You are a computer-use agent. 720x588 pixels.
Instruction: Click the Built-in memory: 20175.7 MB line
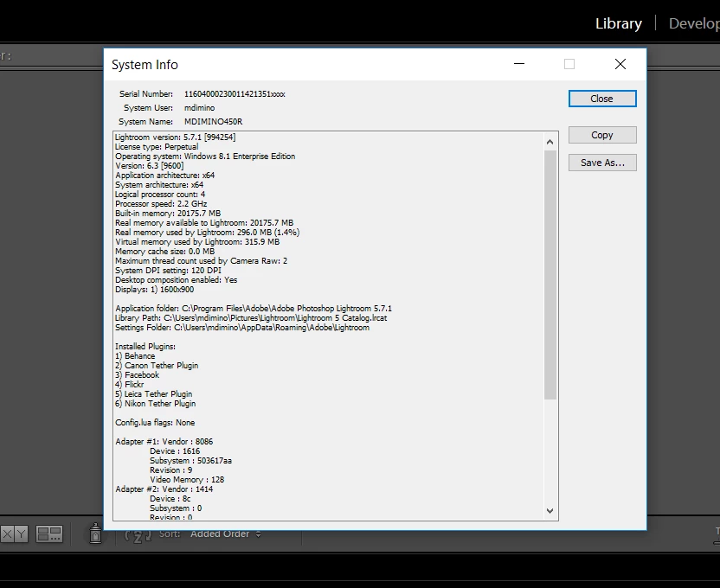(168, 214)
